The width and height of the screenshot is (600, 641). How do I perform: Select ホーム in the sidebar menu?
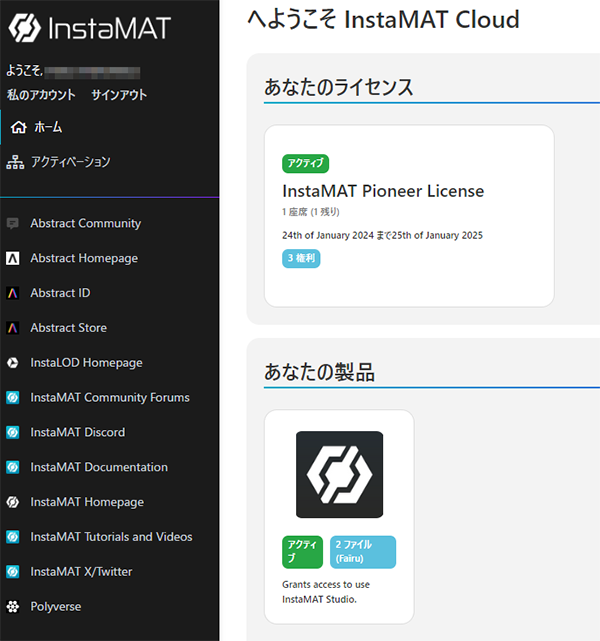pyautogui.click(x=48, y=127)
